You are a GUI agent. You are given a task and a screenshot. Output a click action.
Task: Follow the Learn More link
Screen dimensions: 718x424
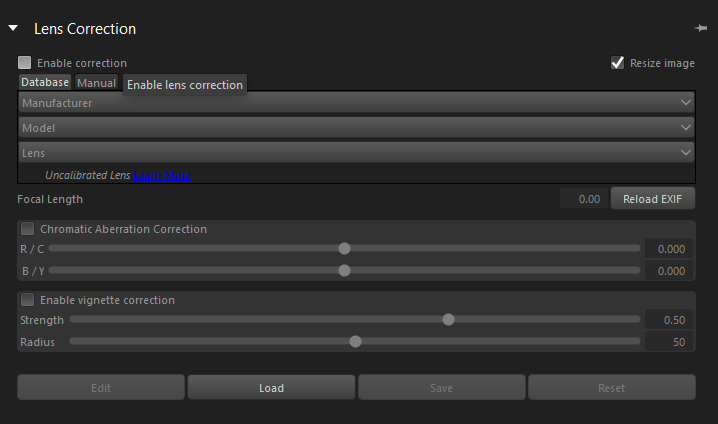pos(162,175)
